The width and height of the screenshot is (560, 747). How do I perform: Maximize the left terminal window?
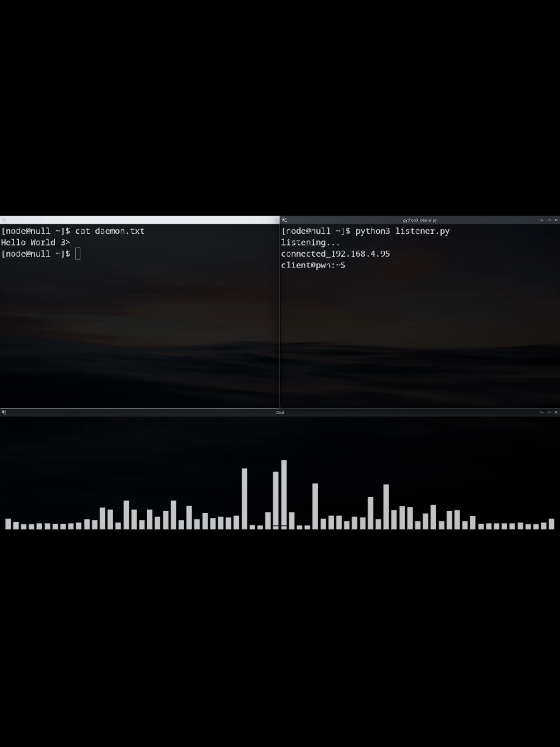coord(269,220)
